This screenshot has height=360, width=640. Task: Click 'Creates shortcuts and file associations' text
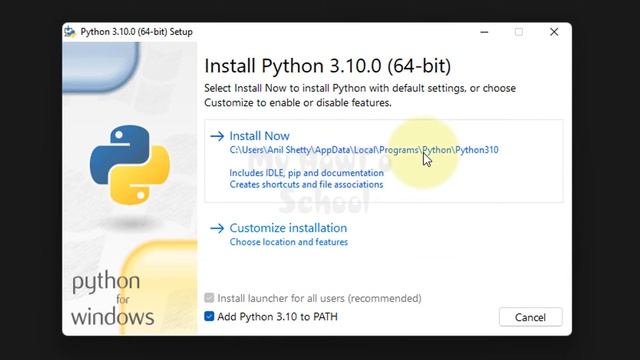306,184
